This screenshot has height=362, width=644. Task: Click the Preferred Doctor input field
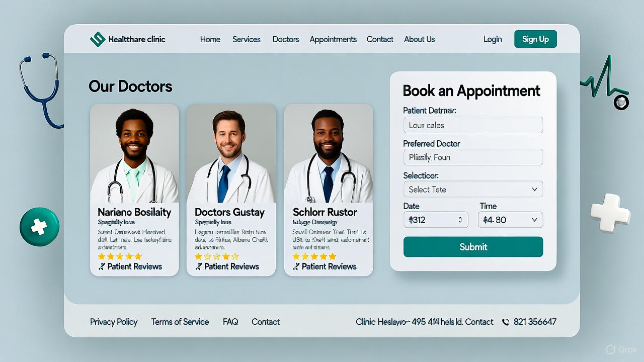click(x=473, y=157)
